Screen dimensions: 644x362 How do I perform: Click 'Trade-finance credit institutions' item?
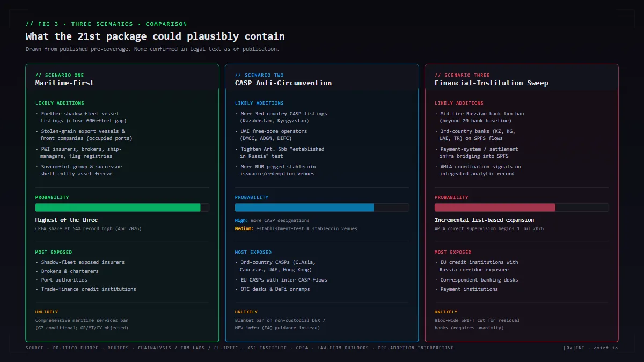pos(86,289)
